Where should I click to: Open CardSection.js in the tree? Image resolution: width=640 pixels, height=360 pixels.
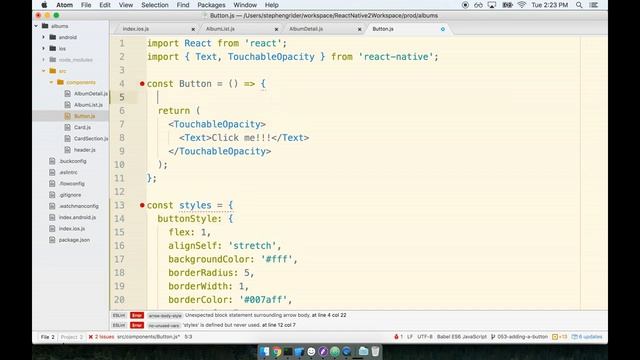(91, 139)
